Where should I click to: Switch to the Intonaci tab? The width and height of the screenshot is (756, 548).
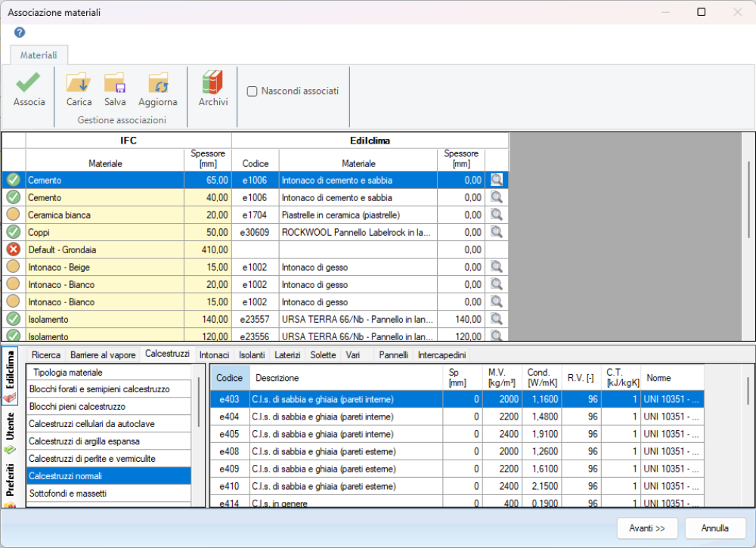pos(214,355)
